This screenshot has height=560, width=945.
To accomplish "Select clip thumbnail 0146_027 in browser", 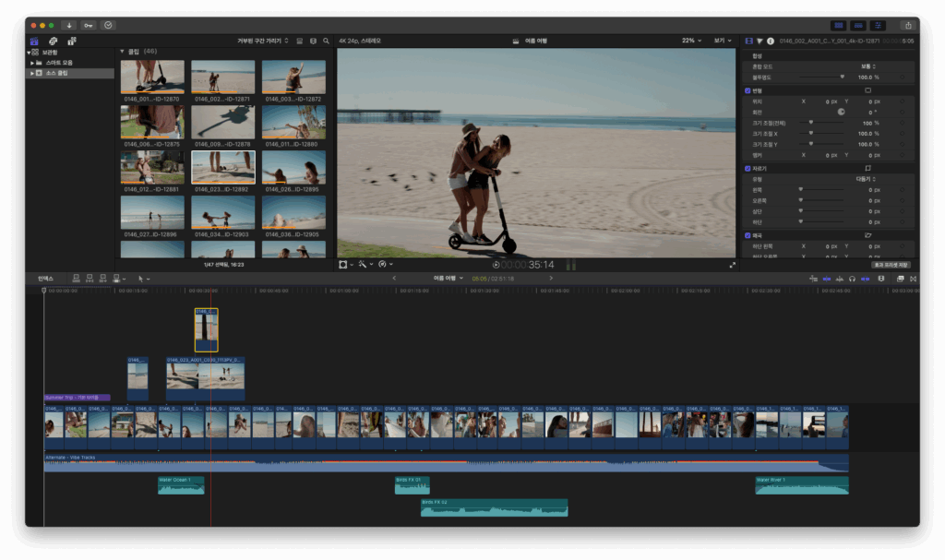I will click(152, 212).
